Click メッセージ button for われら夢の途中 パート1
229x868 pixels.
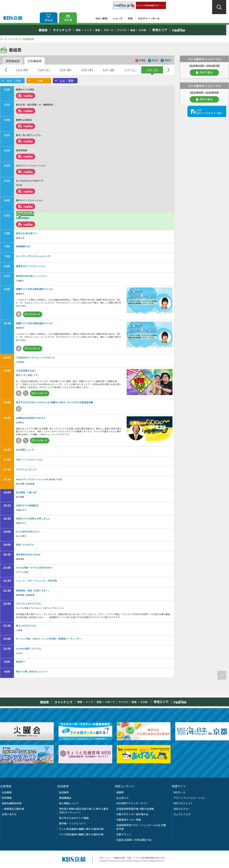33,314
